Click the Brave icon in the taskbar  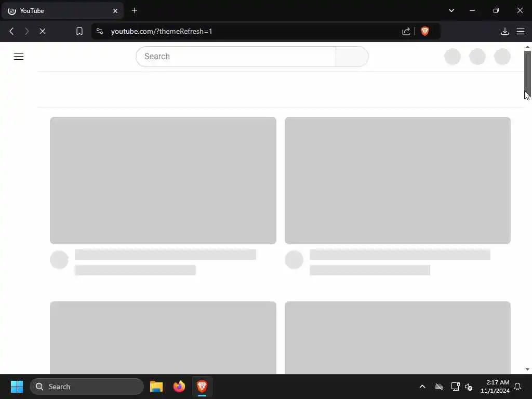[x=202, y=386]
